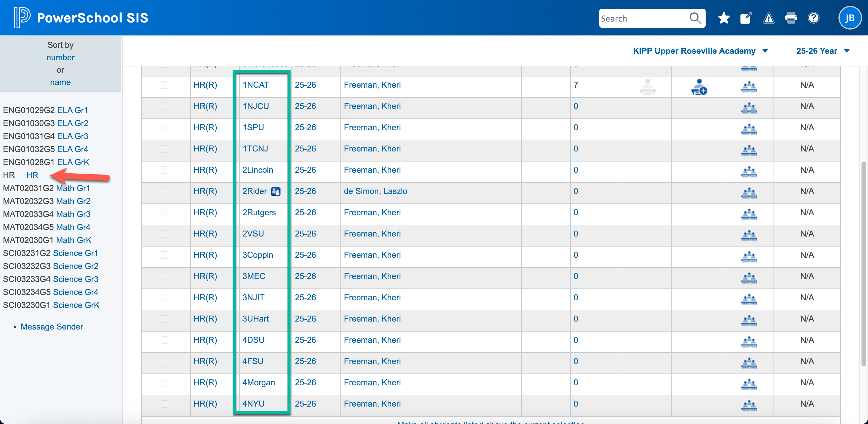Click class roster icon in 4DSU row
Viewport: 868px width, 424px height.
(749, 342)
